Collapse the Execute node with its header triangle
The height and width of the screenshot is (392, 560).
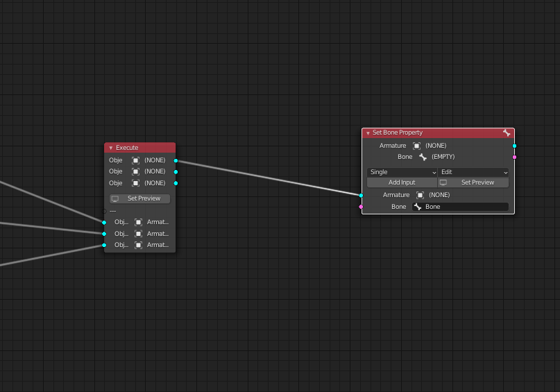pos(111,148)
